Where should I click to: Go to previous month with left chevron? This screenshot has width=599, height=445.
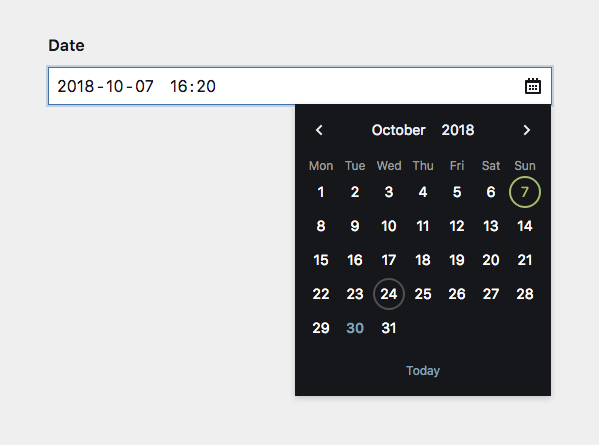click(319, 130)
